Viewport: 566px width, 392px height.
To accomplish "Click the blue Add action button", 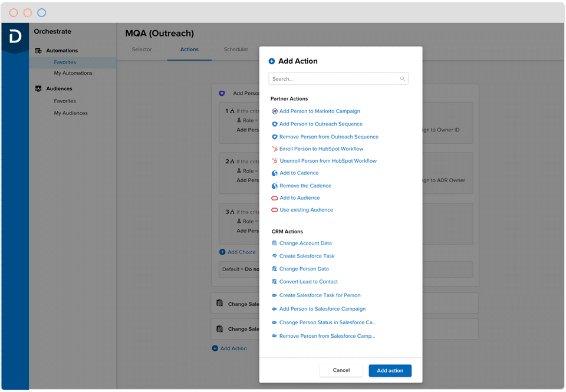I will (390, 371).
